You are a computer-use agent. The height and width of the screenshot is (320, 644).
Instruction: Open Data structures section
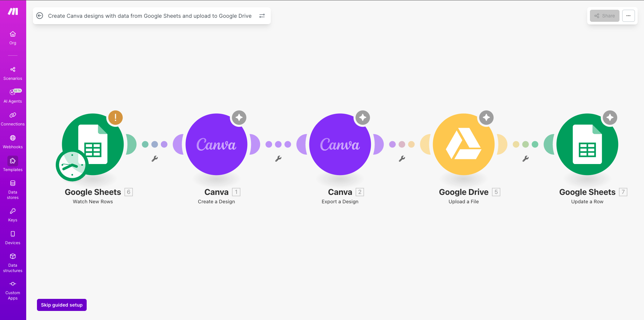click(13, 263)
